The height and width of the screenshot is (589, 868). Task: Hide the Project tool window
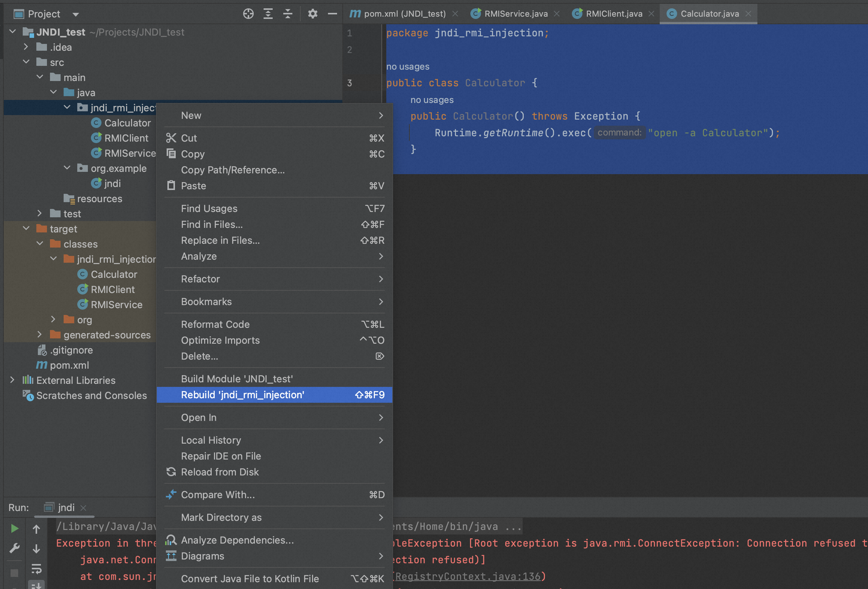pyautogui.click(x=332, y=14)
